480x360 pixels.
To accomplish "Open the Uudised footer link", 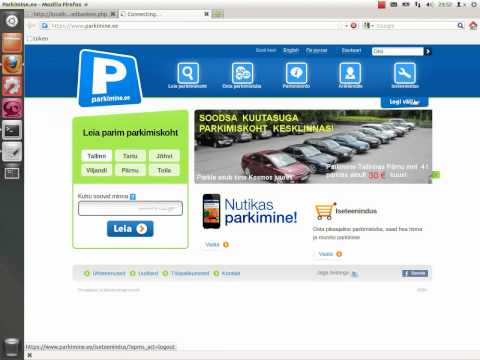I will tap(148, 273).
